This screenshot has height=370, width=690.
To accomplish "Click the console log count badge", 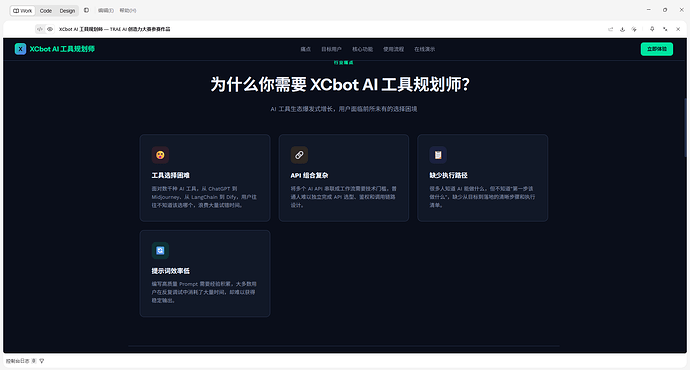I will coord(34,361).
